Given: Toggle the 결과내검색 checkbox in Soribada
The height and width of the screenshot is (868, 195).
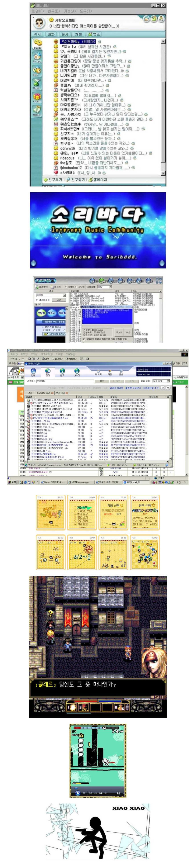Looking at the screenshot, I should click(x=37, y=300).
